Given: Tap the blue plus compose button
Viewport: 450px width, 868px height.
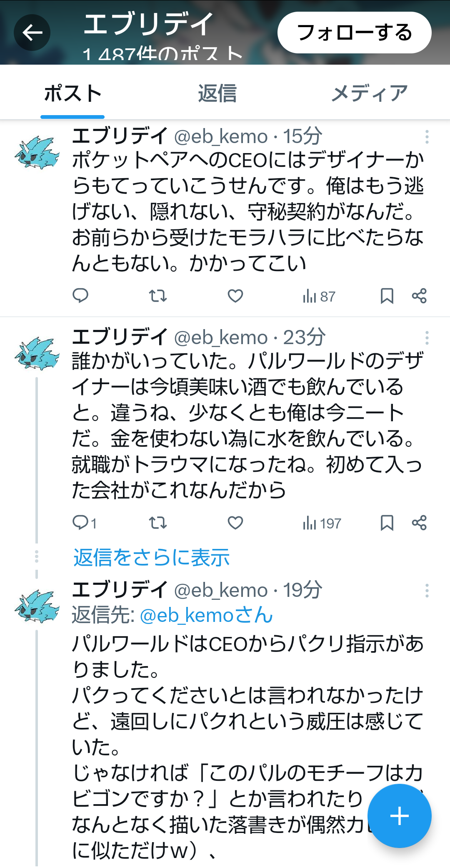Looking at the screenshot, I should pos(400,816).
